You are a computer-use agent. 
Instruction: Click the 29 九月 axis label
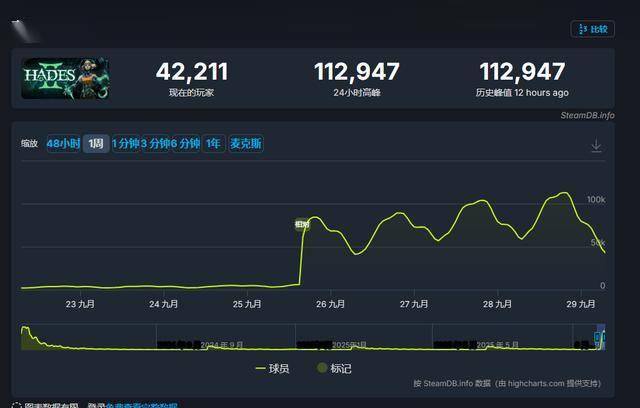pyautogui.click(x=581, y=304)
